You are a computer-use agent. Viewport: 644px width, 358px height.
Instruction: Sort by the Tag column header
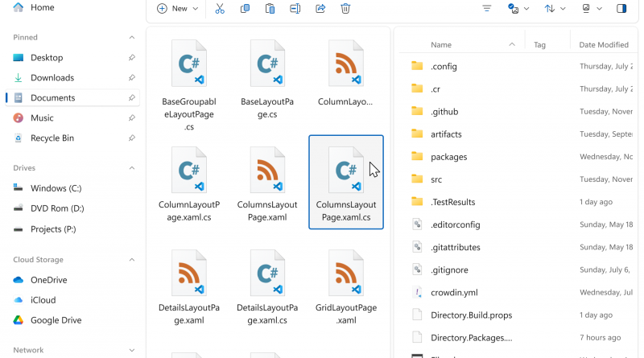tap(539, 45)
